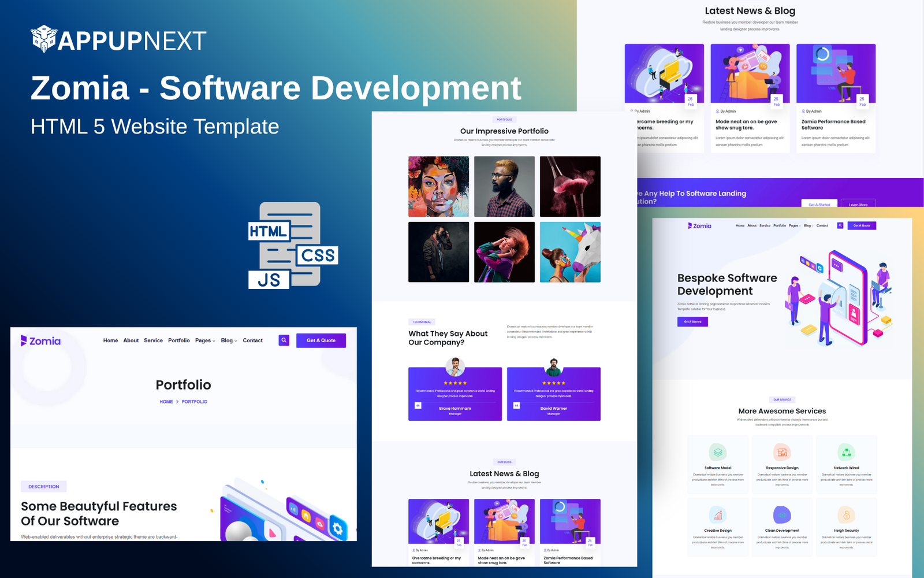Click the Network Wired service icon

coord(846,453)
